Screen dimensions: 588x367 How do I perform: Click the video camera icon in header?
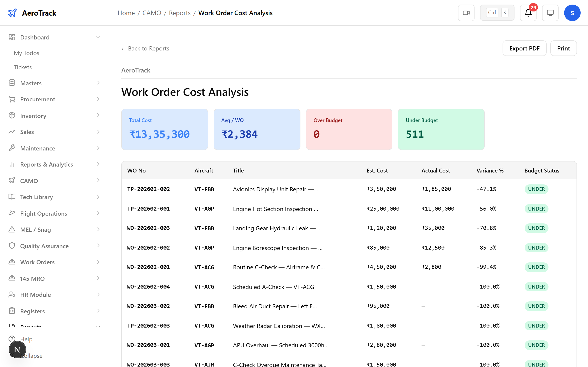(x=466, y=13)
